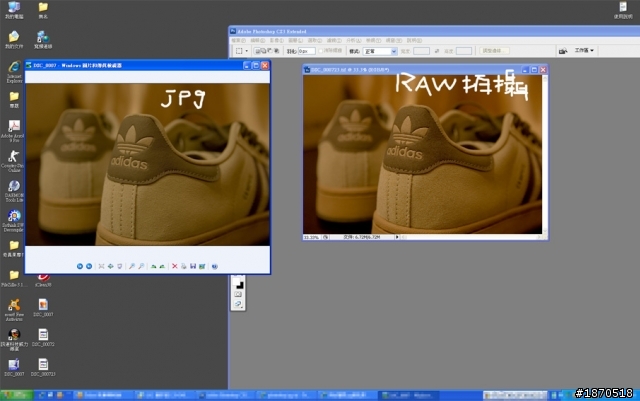Toggle Quick Mask mode in Photoshop toolbox
The height and width of the screenshot is (401, 640).
pos(238,294)
